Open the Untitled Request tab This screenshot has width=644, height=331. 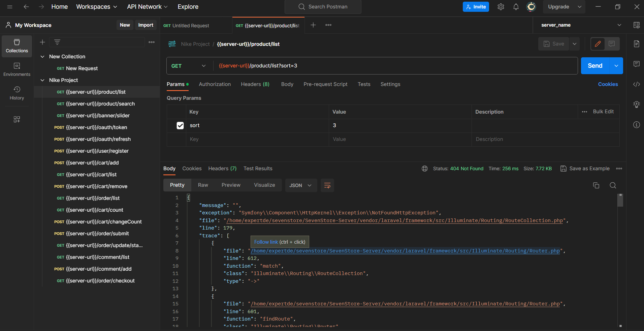(196, 26)
